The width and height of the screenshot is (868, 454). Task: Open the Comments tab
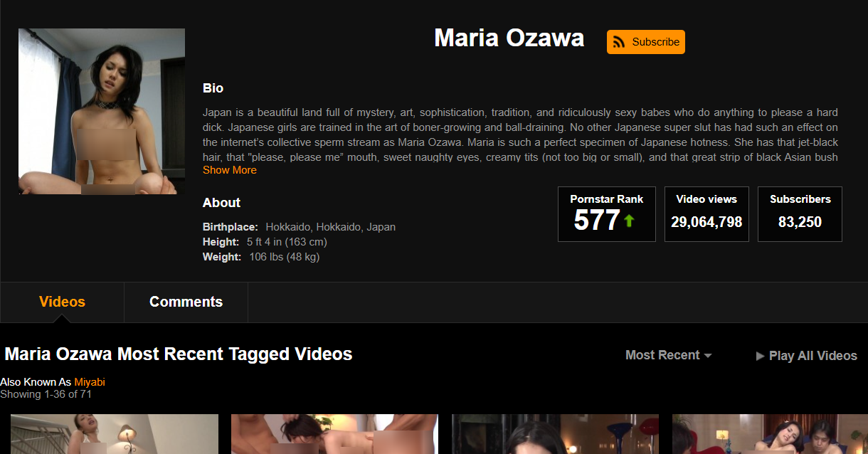tap(186, 302)
